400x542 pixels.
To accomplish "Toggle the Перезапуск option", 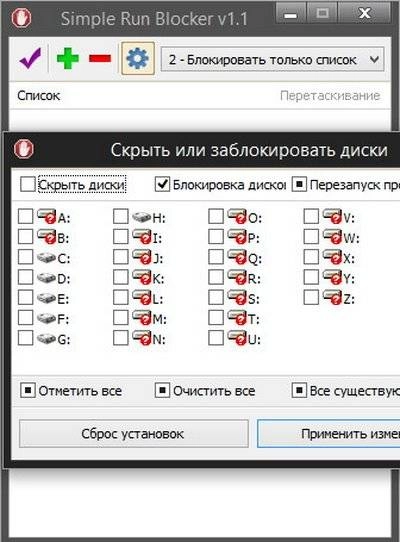I will [x=299, y=184].
